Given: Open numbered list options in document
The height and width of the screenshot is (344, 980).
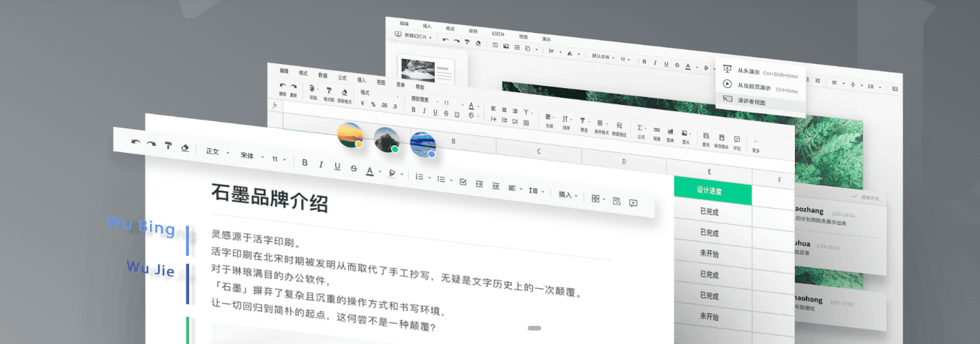Looking at the screenshot, I should (x=423, y=177).
